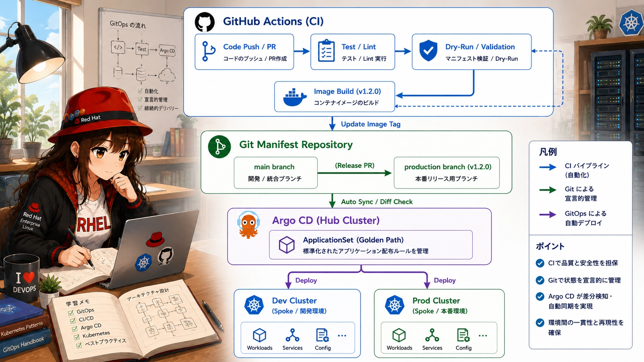Click the shield checkmark icon for Dry-Run Validation

click(428, 51)
